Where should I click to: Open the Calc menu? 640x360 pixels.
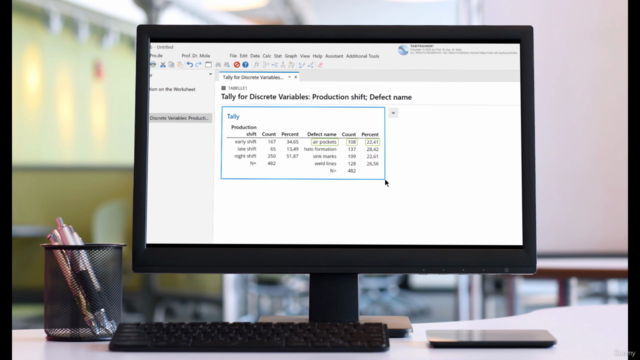267,56
